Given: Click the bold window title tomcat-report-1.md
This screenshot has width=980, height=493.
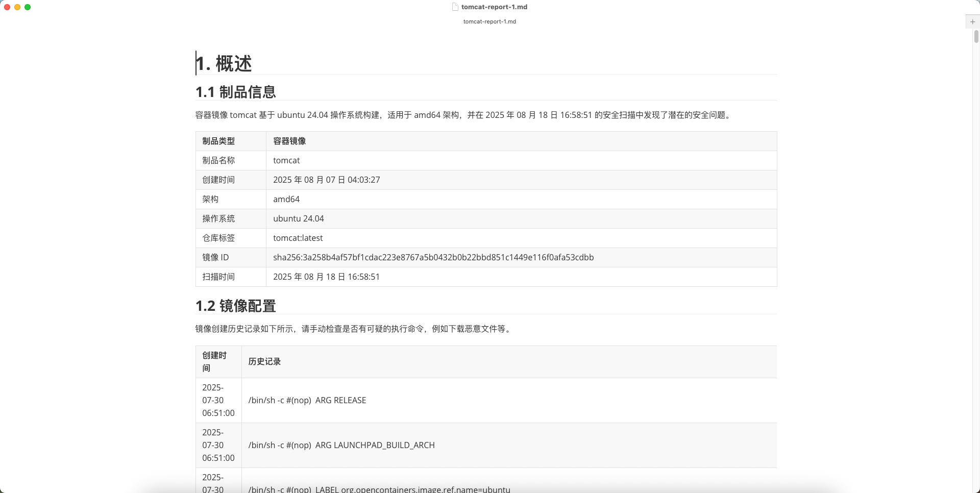Looking at the screenshot, I should (x=494, y=7).
